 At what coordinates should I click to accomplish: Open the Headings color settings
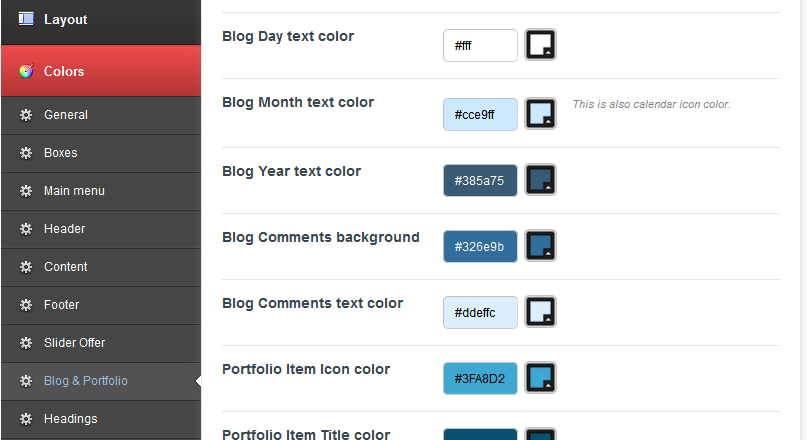click(x=70, y=419)
